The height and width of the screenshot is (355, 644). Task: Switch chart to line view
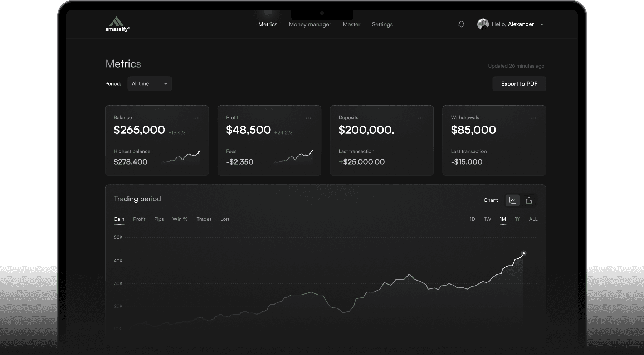[x=512, y=200]
